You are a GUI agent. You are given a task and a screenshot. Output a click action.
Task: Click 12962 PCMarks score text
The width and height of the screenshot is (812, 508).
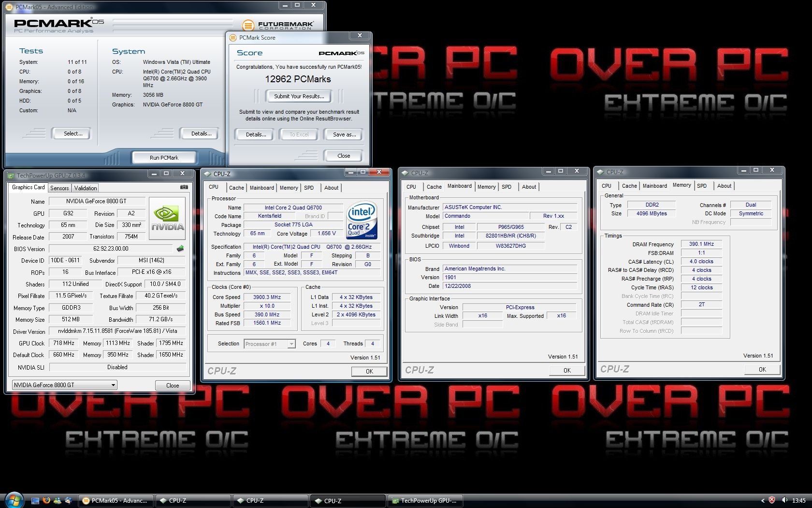[x=298, y=79]
